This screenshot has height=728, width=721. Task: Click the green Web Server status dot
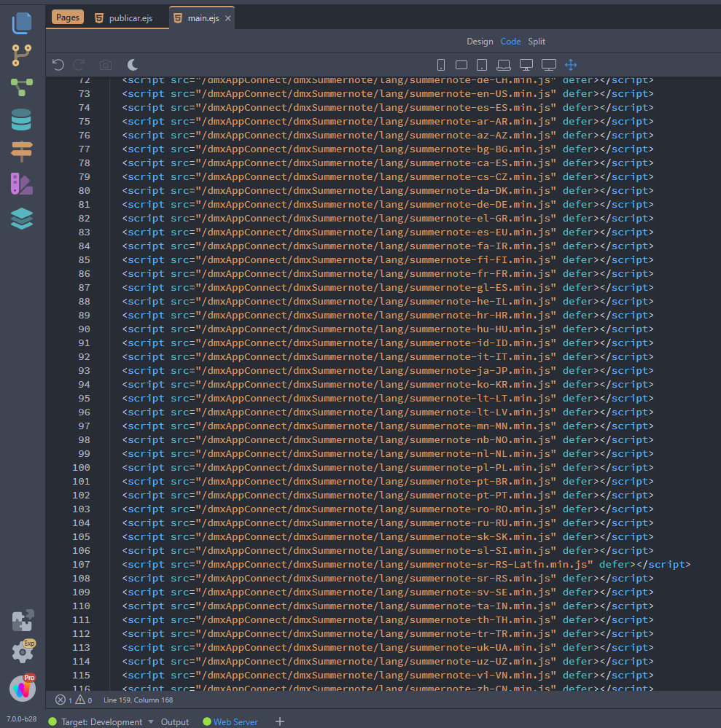pyautogui.click(x=207, y=721)
